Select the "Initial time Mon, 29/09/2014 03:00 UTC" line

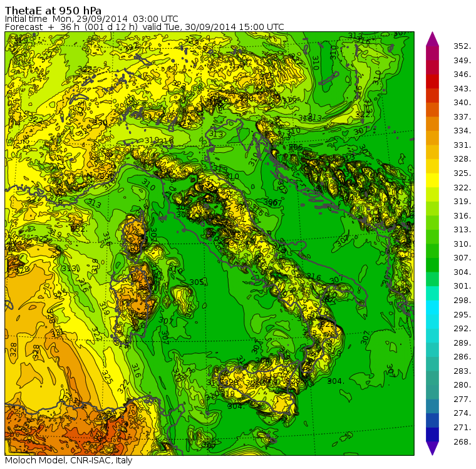[x=91, y=19]
